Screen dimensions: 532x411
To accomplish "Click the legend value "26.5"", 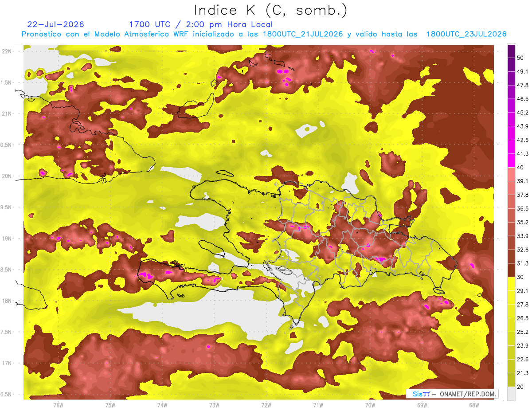I will [x=522, y=318].
